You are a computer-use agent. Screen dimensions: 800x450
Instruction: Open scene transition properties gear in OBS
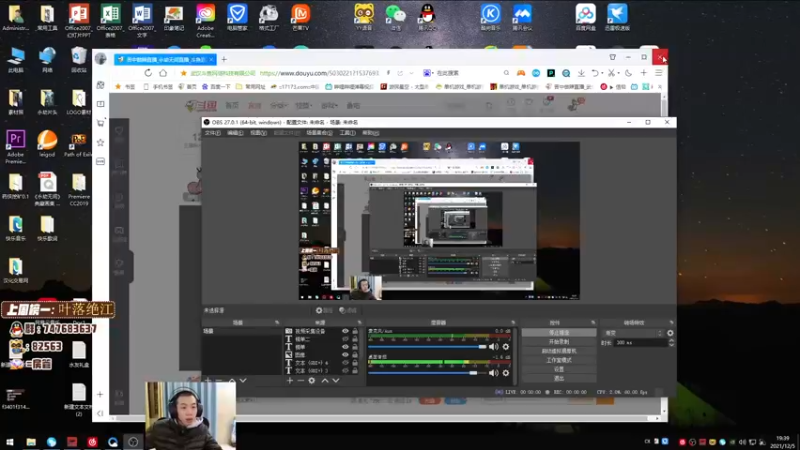[x=670, y=333]
